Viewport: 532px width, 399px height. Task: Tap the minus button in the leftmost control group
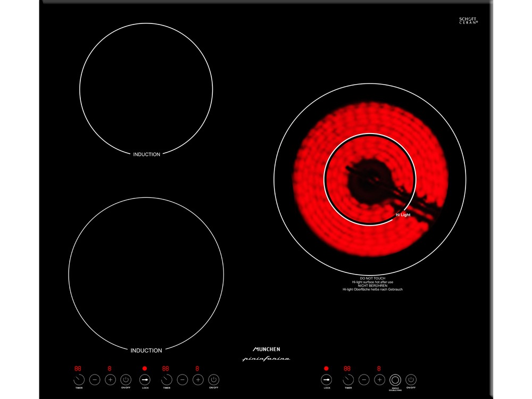tap(95, 380)
